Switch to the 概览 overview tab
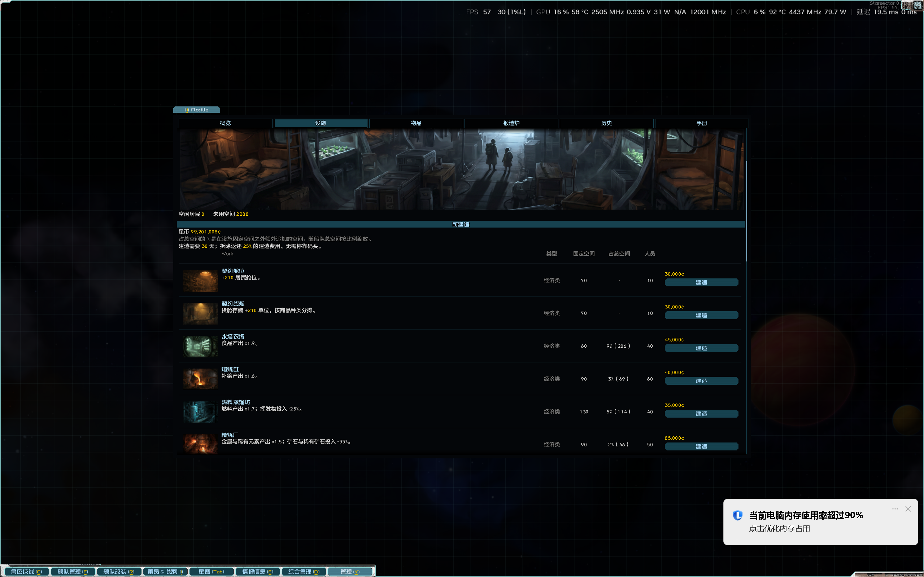924x577 pixels. [x=225, y=123]
